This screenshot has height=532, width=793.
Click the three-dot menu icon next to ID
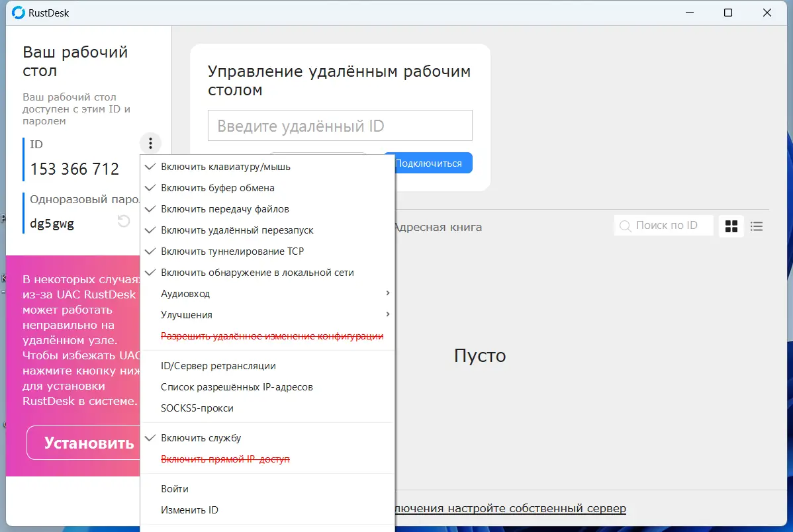[150, 144]
